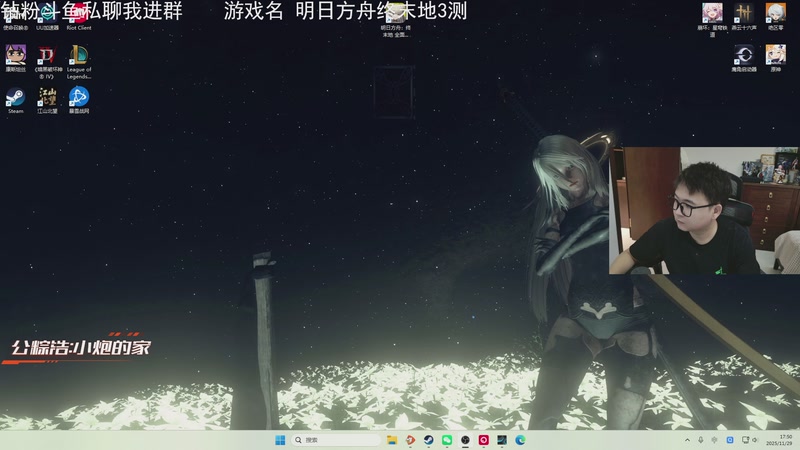Image resolution: width=800 pixels, height=450 pixels.
Task: Launch the 原神 desktop shortcut
Action: [776, 58]
